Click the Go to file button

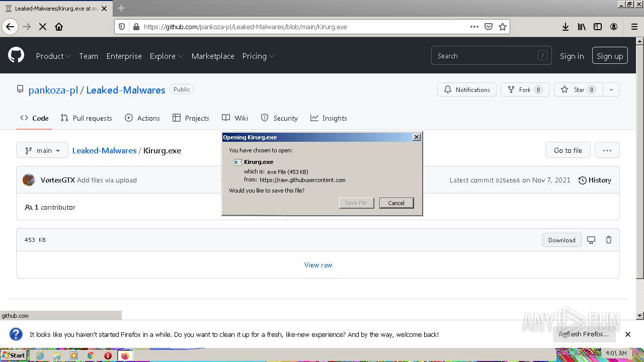pos(568,150)
